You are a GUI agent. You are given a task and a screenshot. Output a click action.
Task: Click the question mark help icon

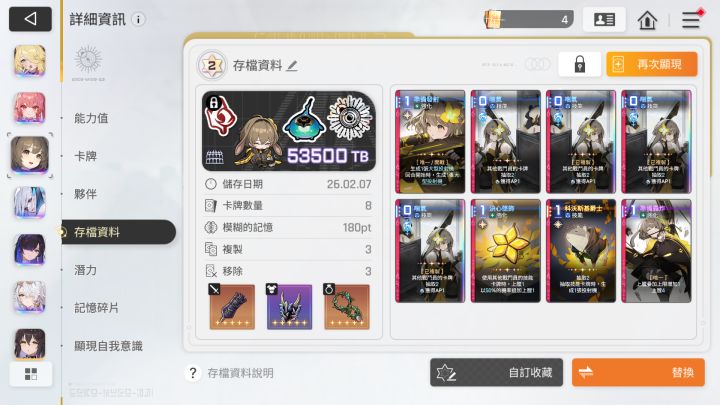point(193,373)
